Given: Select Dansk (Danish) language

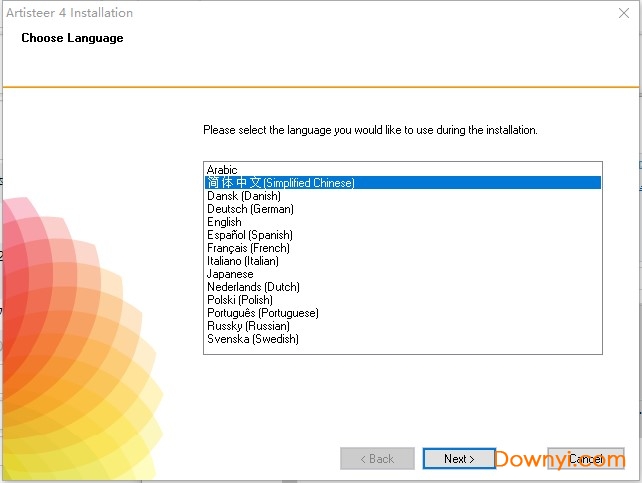Looking at the screenshot, I should (x=243, y=196).
